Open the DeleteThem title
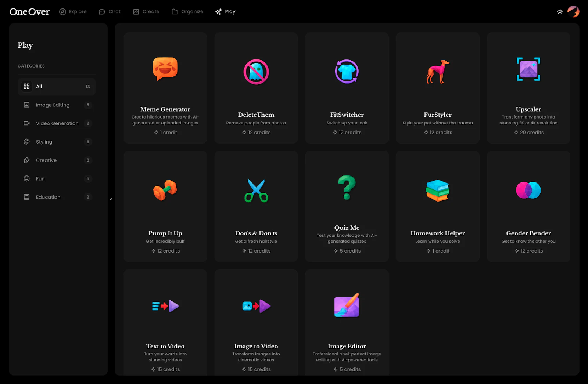 pyautogui.click(x=256, y=115)
